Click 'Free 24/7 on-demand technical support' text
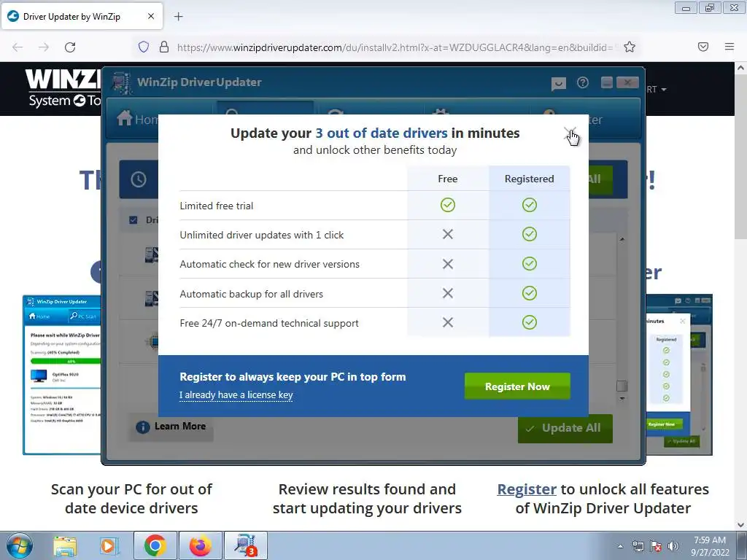The image size is (747, 560). 269,323
